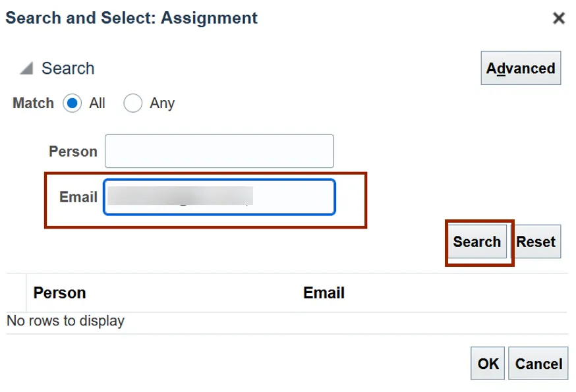Click into the Email input field

219,197
